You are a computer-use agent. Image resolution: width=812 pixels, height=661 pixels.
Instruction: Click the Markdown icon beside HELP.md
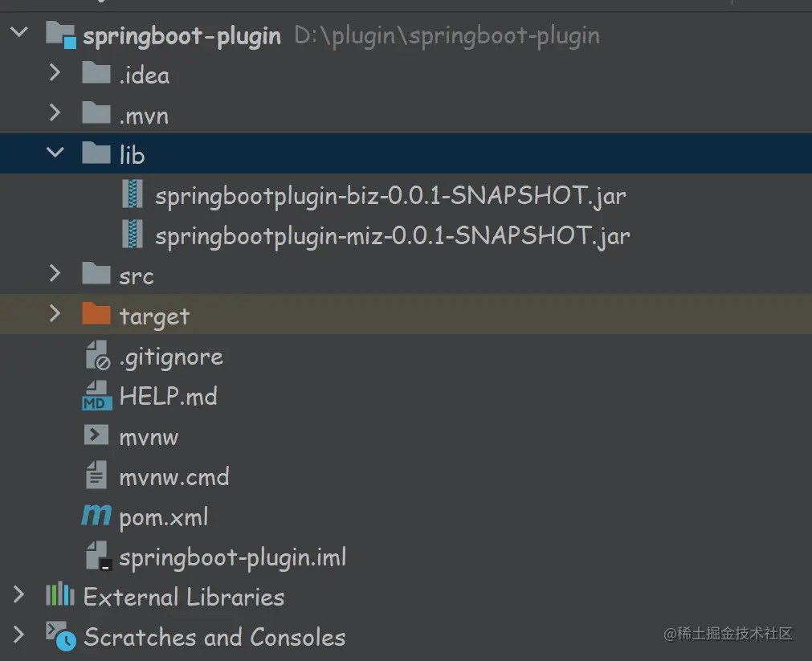point(95,396)
